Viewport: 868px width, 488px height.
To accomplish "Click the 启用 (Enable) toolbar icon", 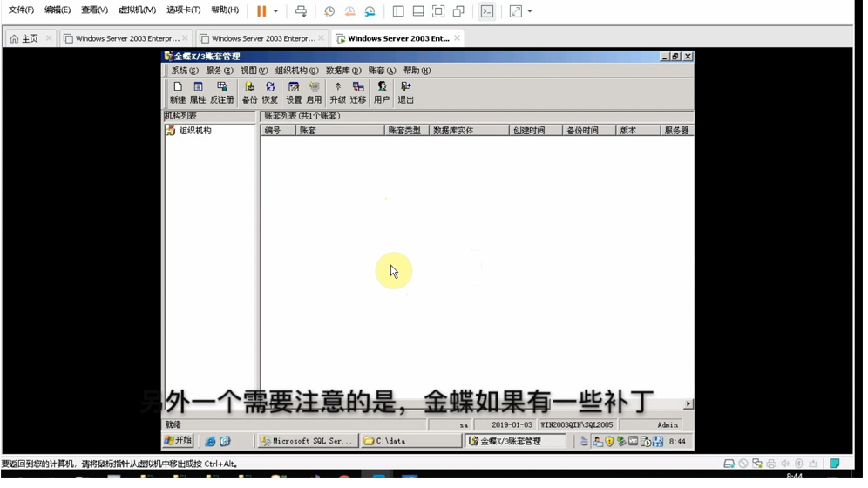I will pyautogui.click(x=314, y=92).
